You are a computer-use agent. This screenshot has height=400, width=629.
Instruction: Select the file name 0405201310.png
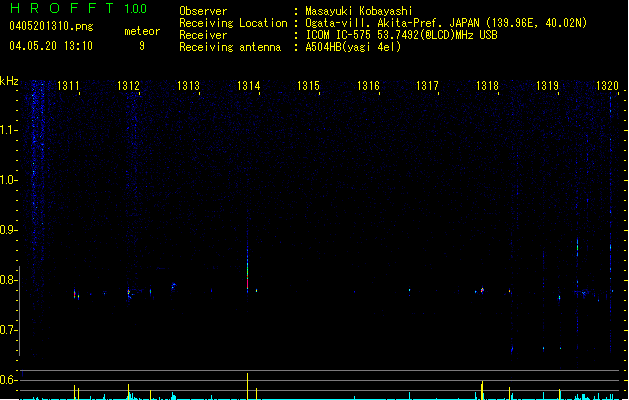tap(51, 26)
